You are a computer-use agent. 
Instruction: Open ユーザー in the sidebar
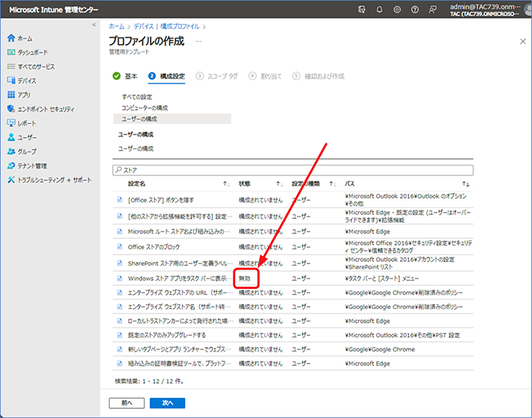point(22,137)
